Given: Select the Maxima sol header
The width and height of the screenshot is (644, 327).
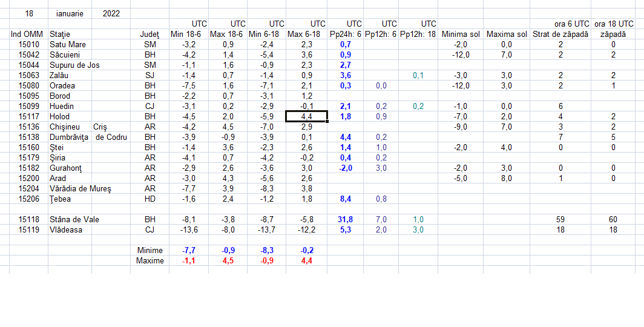Looking at the screenshot, I should pos(507,34).
